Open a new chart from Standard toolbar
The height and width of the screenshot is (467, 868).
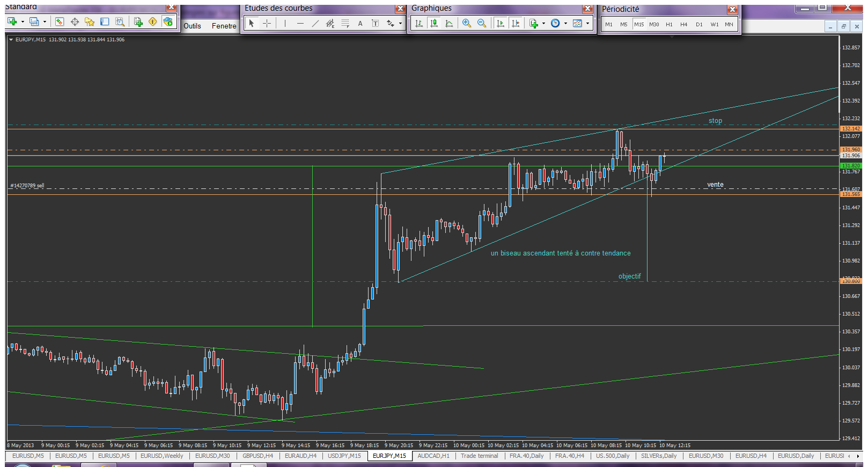pos(12,21)
